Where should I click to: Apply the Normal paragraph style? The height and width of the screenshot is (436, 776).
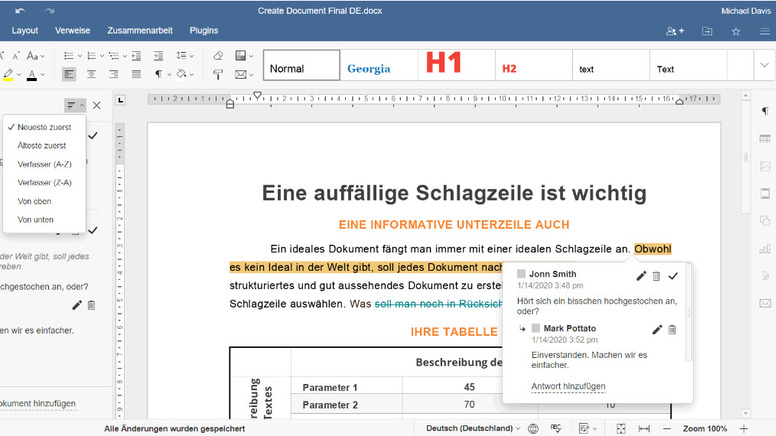301,65
